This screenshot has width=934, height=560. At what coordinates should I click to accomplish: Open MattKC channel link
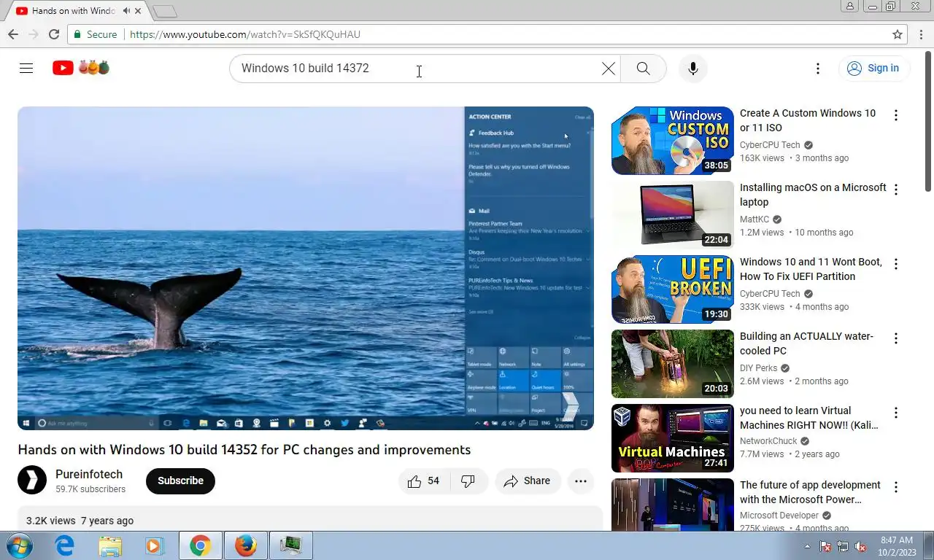pos(754,219)
